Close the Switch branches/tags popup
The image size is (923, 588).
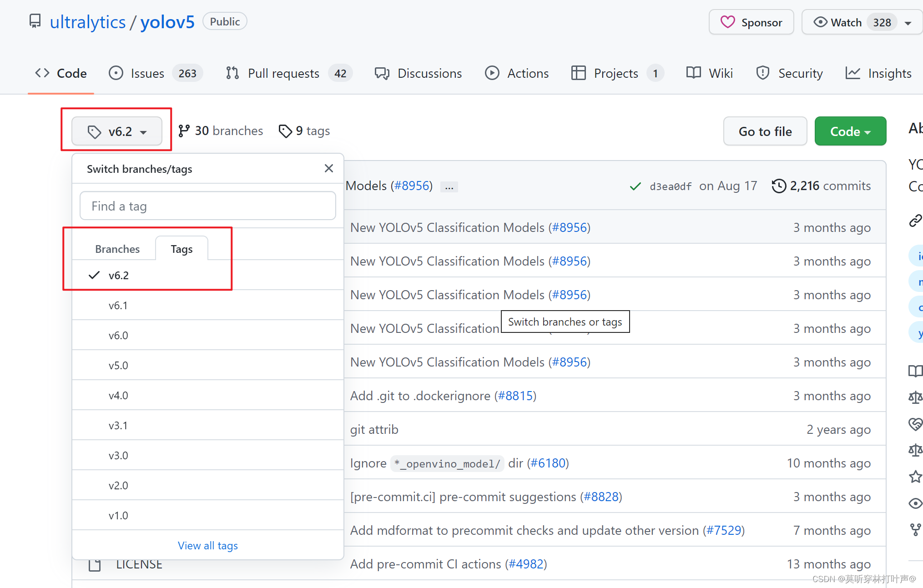click(329, 168)
